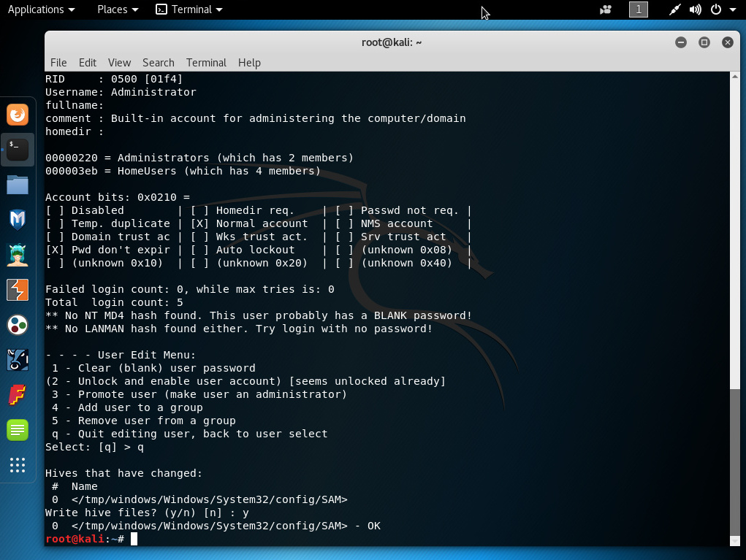Viewport: 746px width, 560px height.
Task: Click workspace indicator 1 in top bar
Action: [639, 9]
